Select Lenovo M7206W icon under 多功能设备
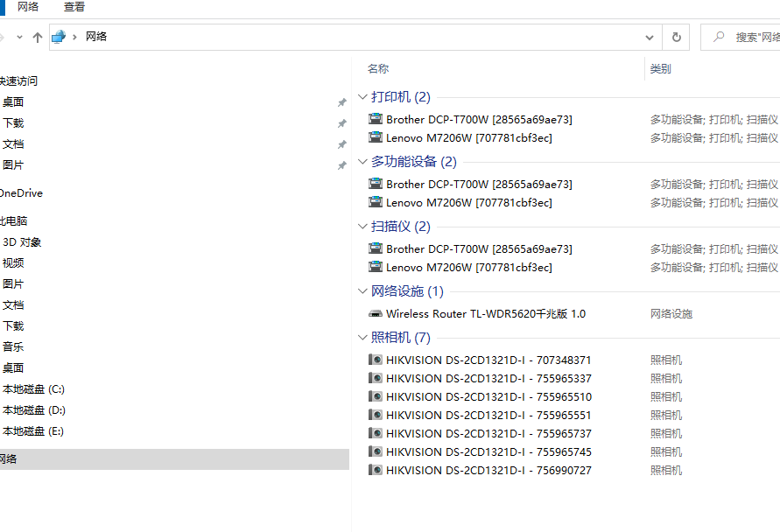The height and width of the screenshot is (532, 780). (376, 202)
